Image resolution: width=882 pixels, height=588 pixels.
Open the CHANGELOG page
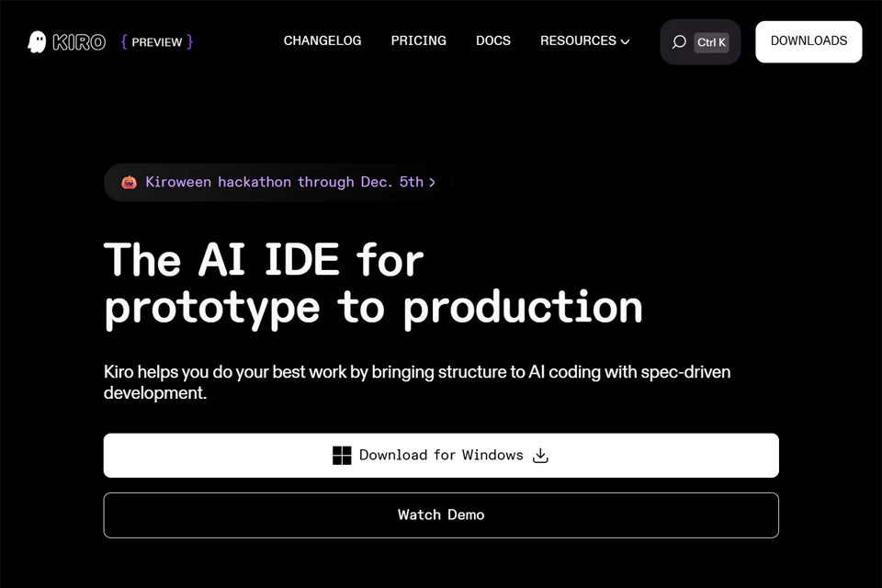pos(322,41)
